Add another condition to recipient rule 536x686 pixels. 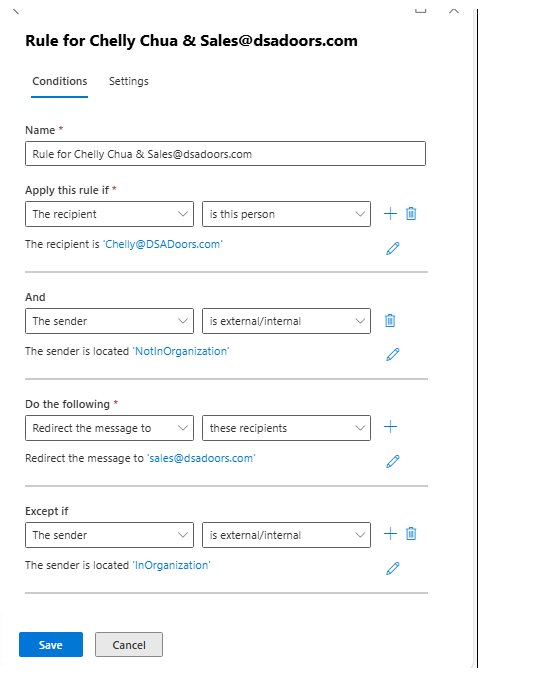pyautogui.click(x=390, y=214)
